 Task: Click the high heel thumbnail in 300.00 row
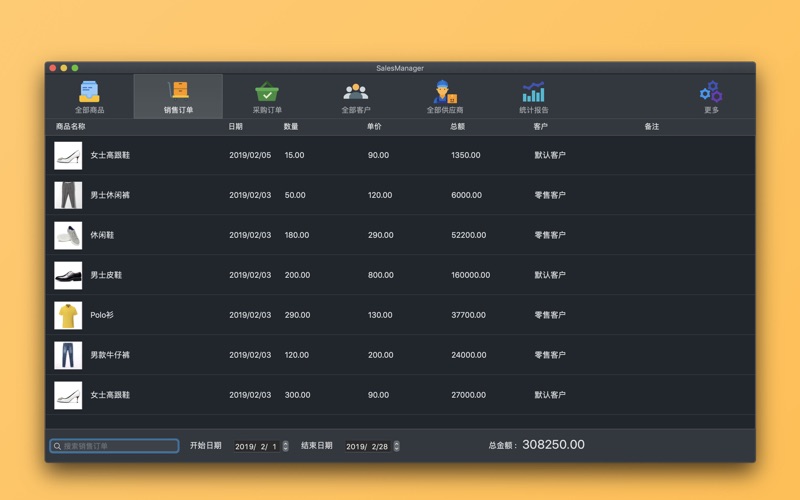coord(68,395)
